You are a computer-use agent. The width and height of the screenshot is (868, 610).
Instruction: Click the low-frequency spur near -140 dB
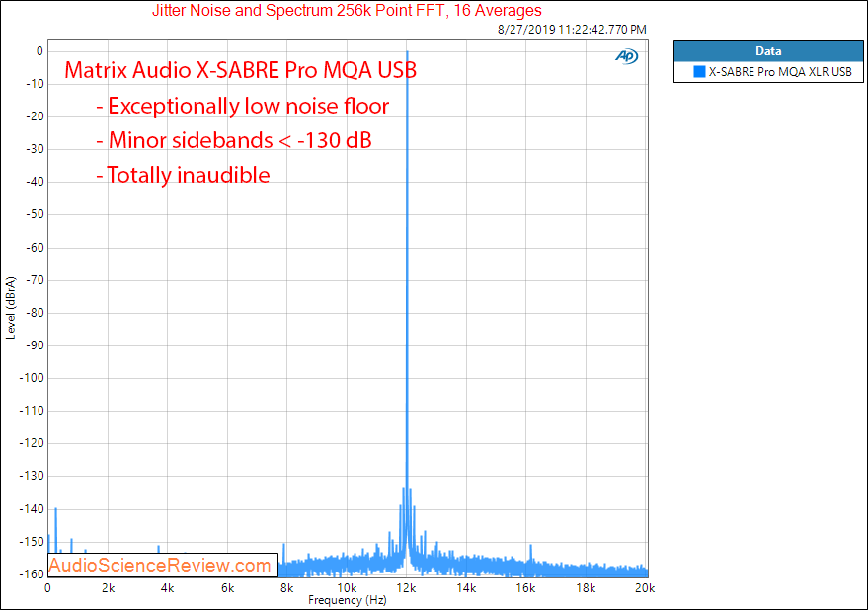tap(56, 530)
